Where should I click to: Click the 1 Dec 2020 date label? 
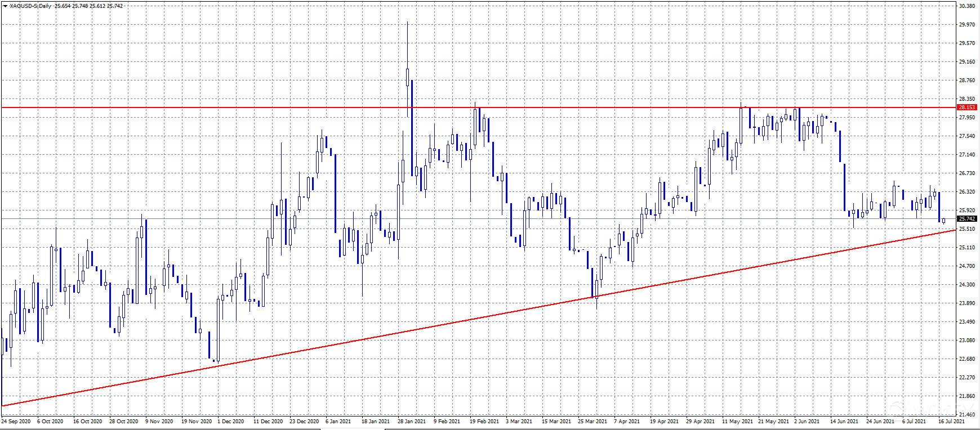pyautogui.click(x=230, y=421)
